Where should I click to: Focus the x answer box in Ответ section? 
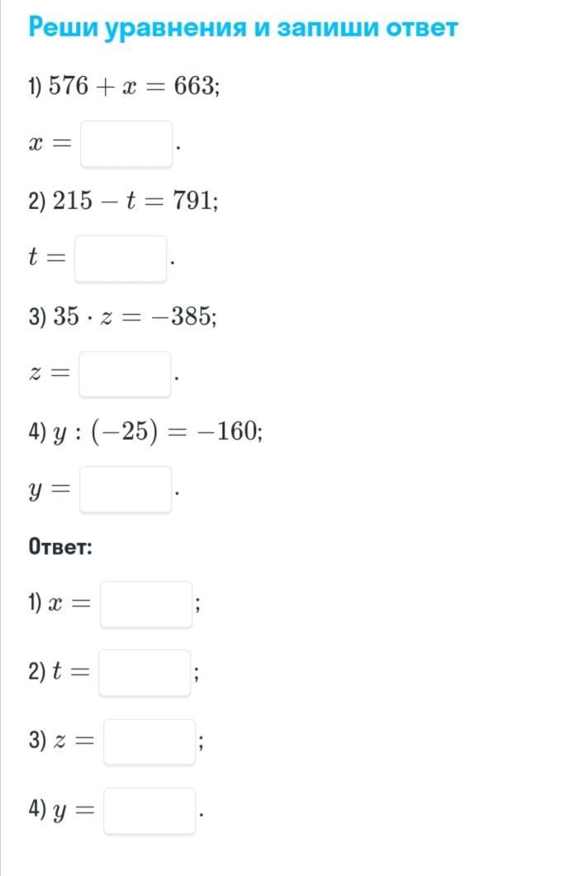tap(146, 604)
